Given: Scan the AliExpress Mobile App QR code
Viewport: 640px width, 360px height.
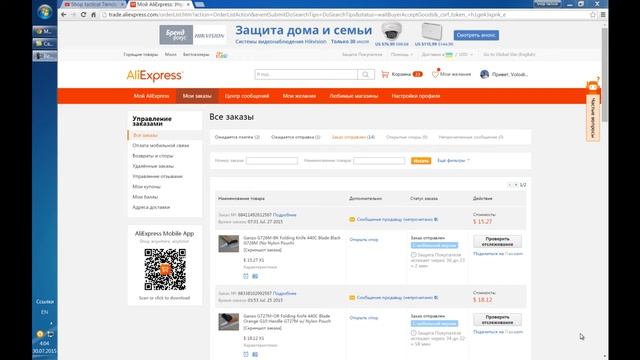Looking at the screenshot, I should point(165,269).
